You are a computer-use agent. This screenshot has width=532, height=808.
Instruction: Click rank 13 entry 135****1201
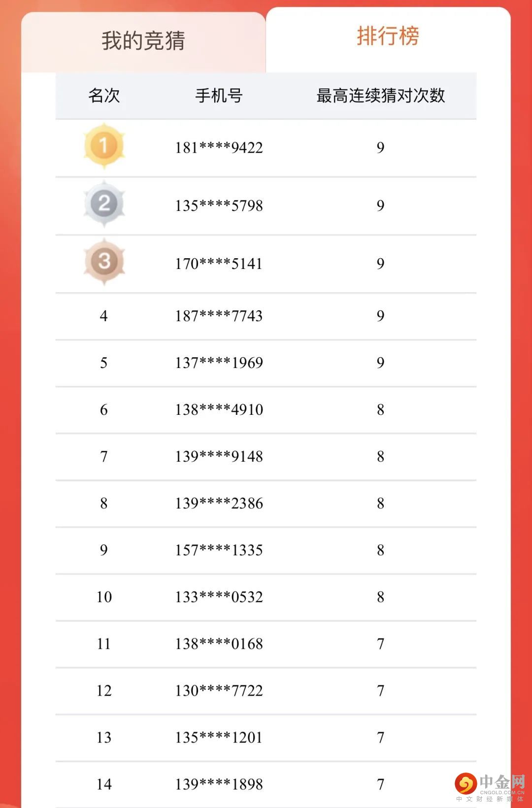266,738
